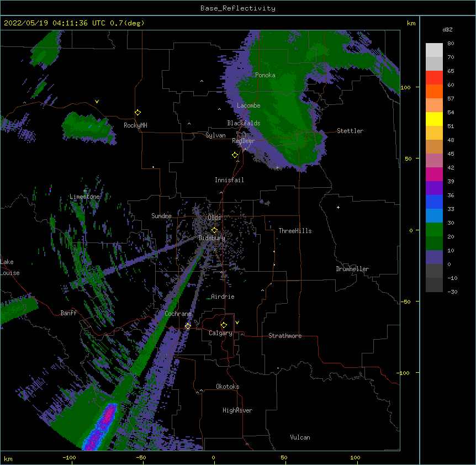Click the asterisk marker above Limestone label
Image resolution: width=476 pixels, height=465 pixels.
pos(84,191)
